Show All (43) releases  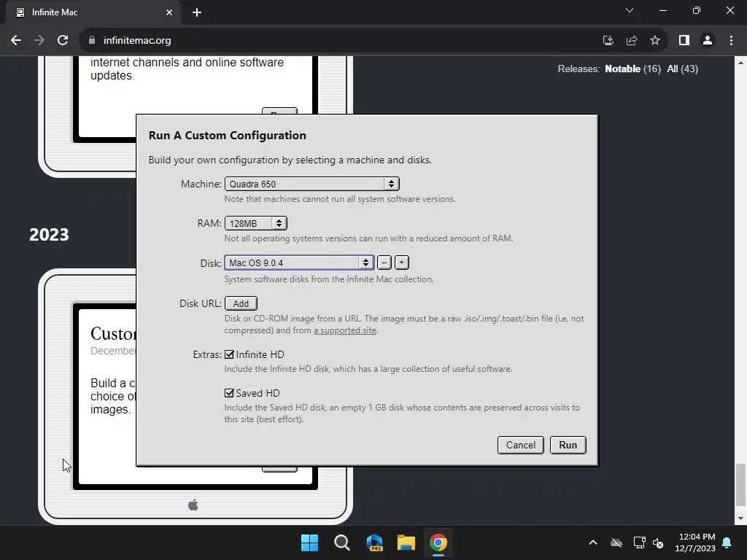682,69
